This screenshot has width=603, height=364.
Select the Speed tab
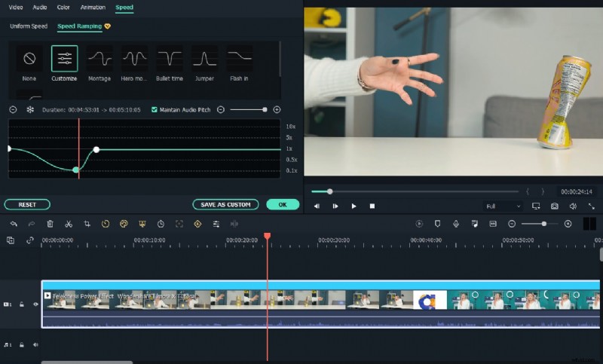pos(124,8)
